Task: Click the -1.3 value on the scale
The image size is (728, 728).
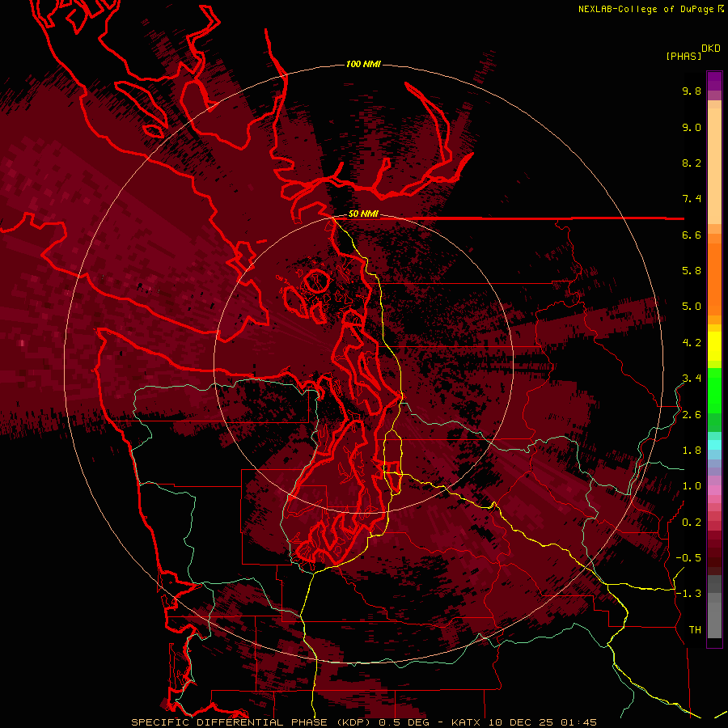Action: click(x=688, y=594)
